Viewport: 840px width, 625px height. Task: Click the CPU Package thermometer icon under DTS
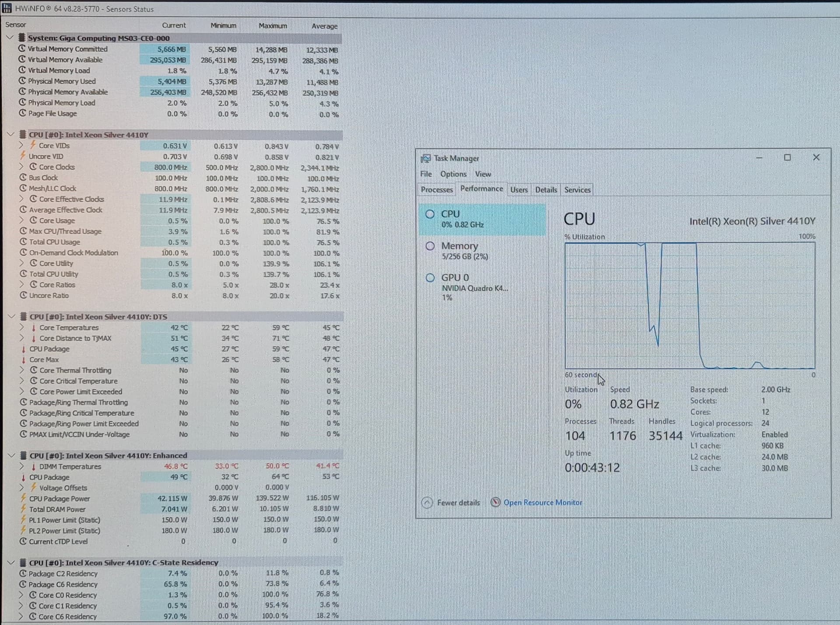point(23,349)
